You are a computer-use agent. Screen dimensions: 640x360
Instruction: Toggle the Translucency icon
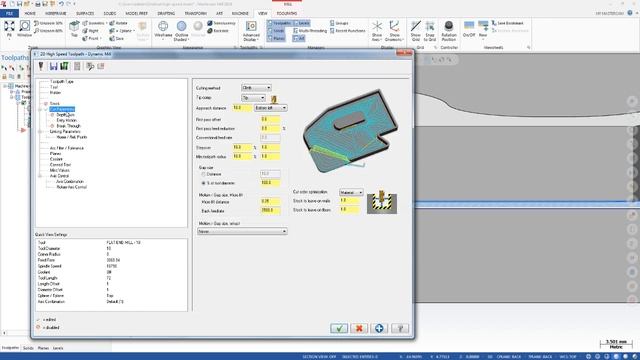pos(210,23)
